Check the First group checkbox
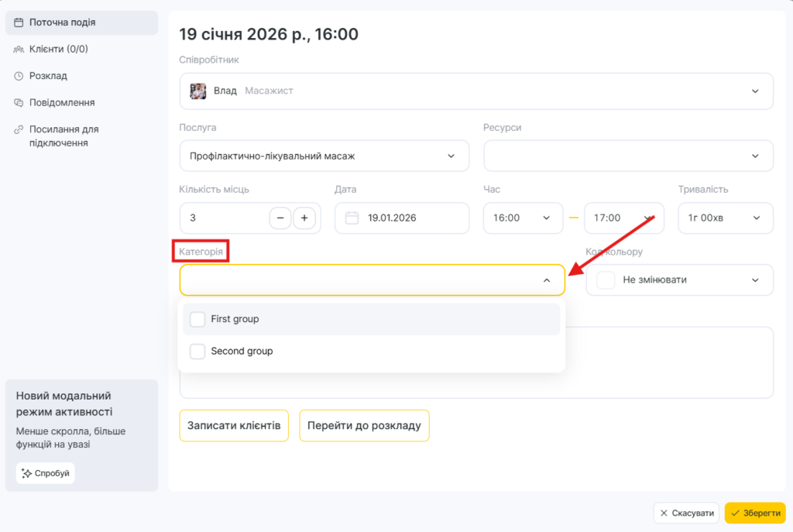 tap(197, 319)
